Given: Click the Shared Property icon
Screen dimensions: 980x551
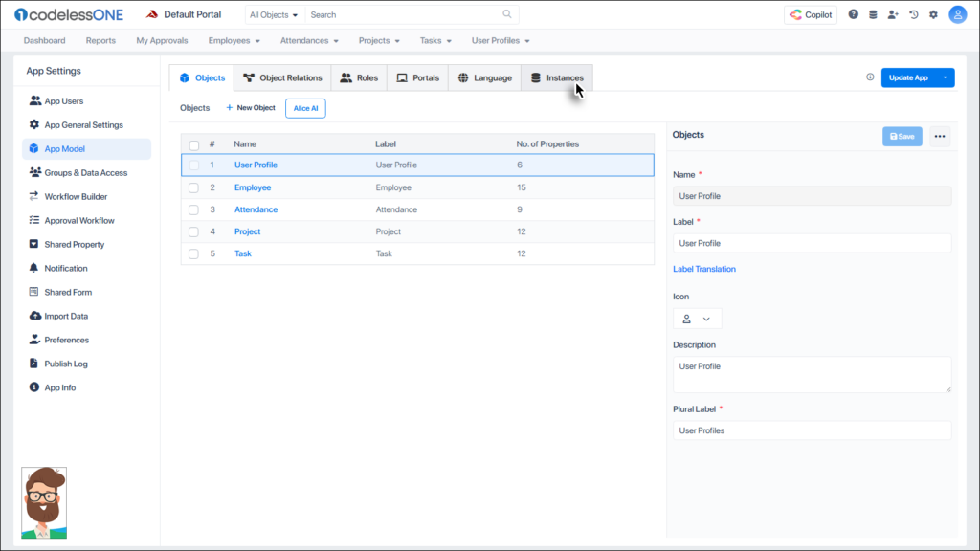Looking at the screenshot, I should 33,244.
